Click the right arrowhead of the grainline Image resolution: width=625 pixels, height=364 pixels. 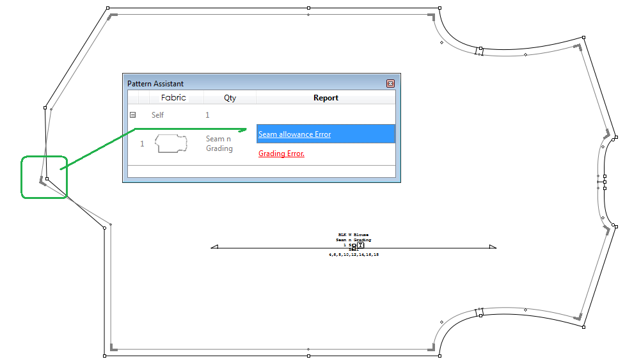[492, 246]
